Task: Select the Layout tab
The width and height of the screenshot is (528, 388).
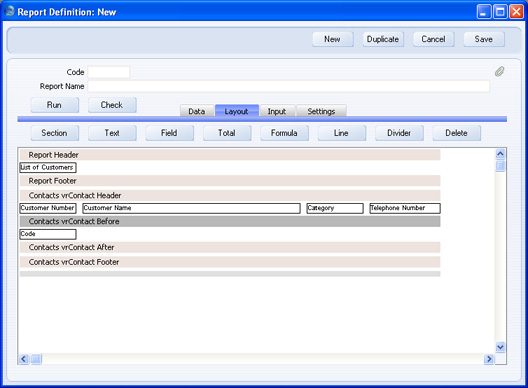Action: [236, 111]
